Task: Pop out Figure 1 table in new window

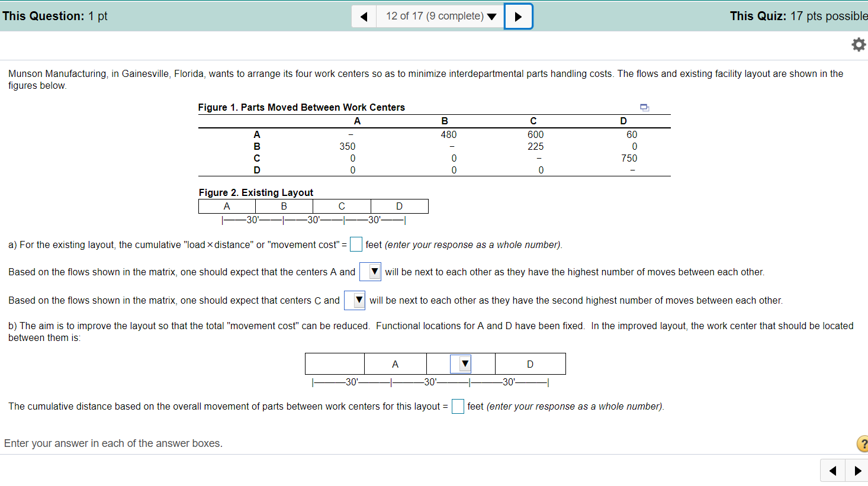Action: pyautogui.click(x=645, y=107)
